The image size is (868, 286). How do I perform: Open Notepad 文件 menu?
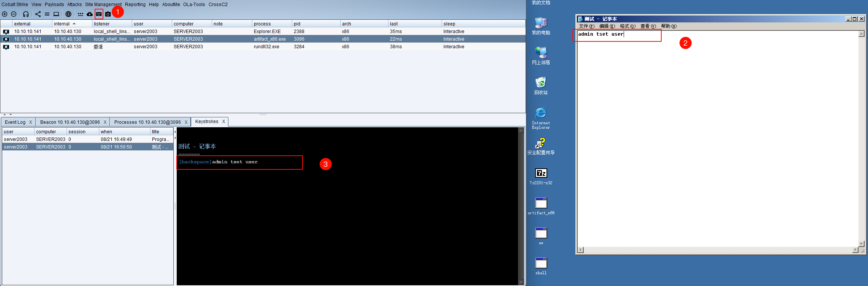click(586, 26)
